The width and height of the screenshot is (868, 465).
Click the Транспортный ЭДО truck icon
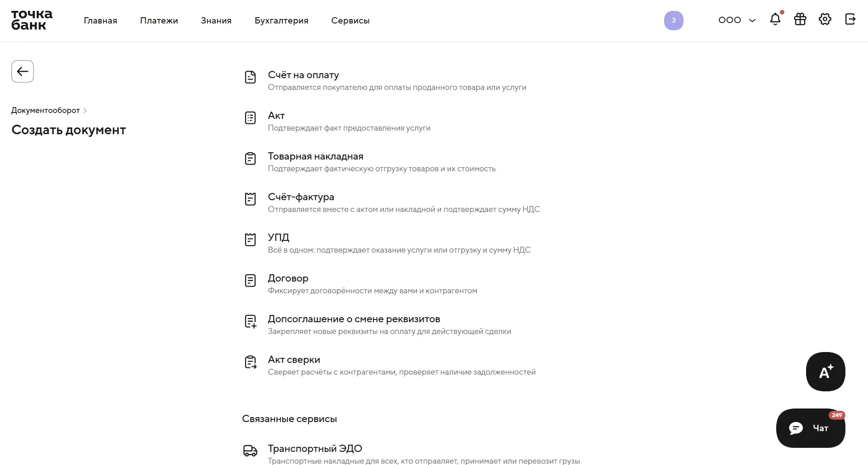(250, 451)
